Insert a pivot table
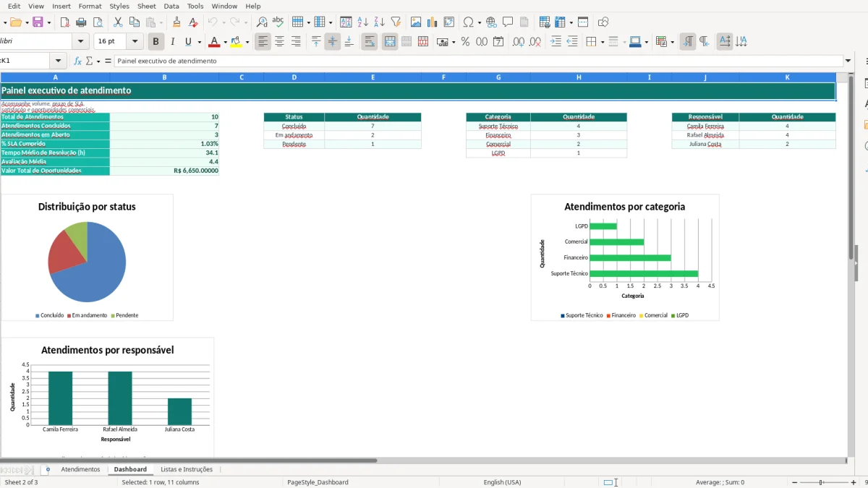The width and height of the screenshot is (868, 488). 449,22
